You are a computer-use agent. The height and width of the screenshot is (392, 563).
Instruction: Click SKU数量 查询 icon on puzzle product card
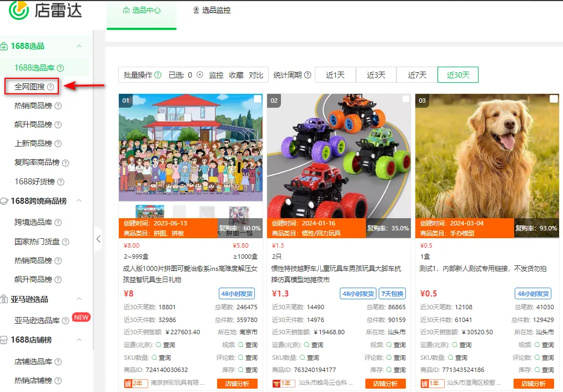click(x=154, y=358)
